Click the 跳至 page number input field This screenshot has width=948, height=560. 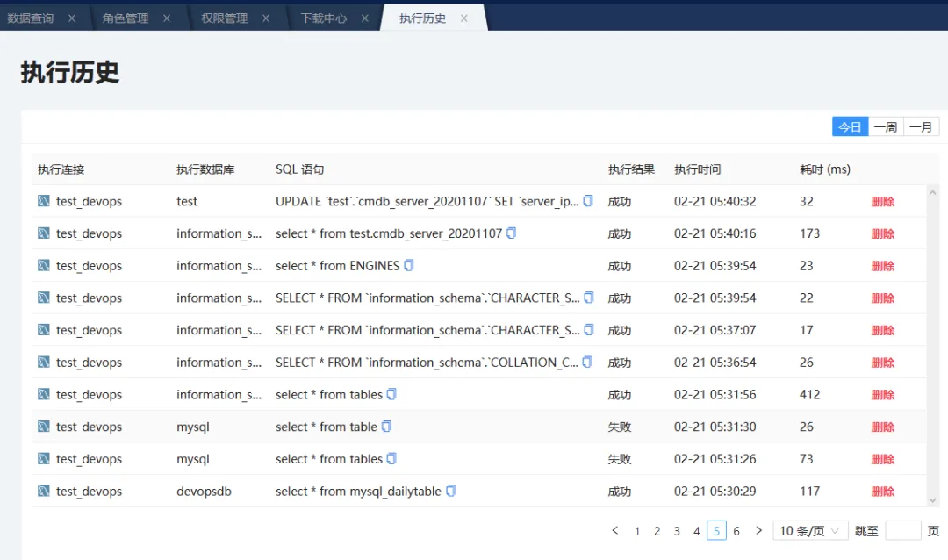pos(902,531)
